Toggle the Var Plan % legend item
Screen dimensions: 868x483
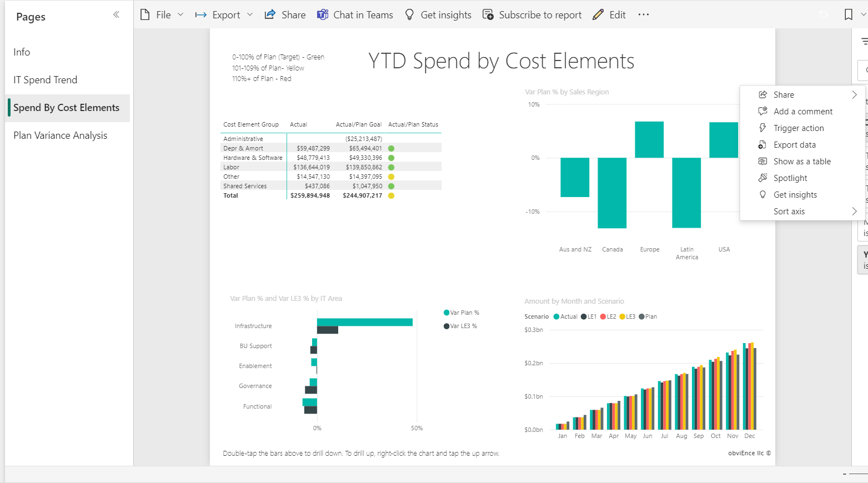[x=461, y=313]
